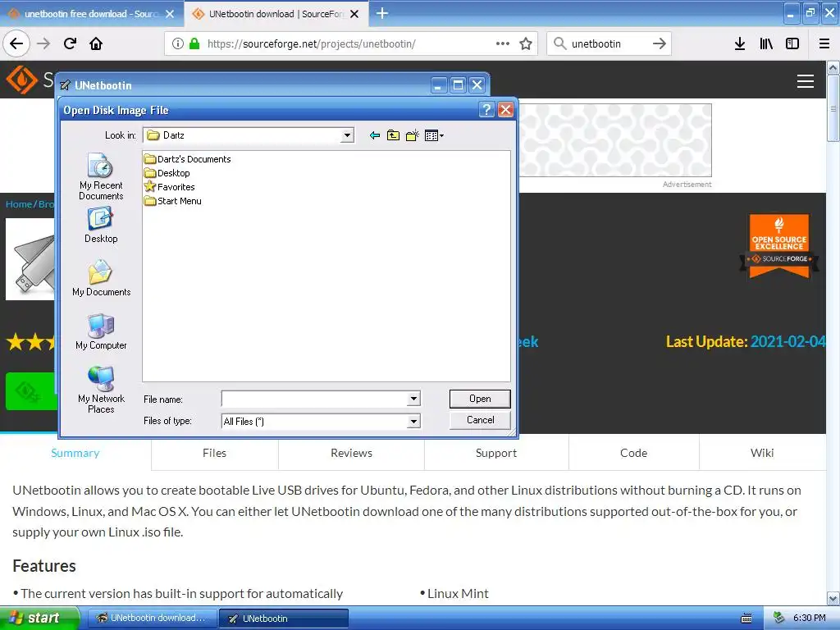Click the Last Update 2021-02-04 date
This screenshot has width=840, height=630.
click(x=787, y=341)
